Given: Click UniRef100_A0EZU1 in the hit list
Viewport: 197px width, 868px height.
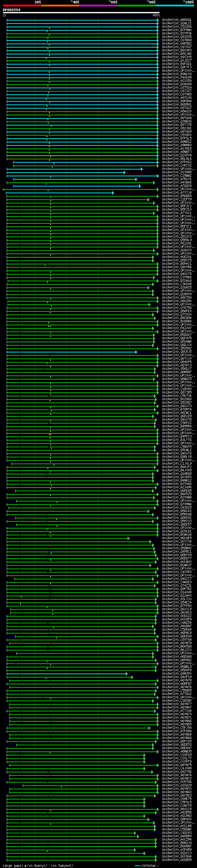Looking at the screenshot, I should 177,257.
